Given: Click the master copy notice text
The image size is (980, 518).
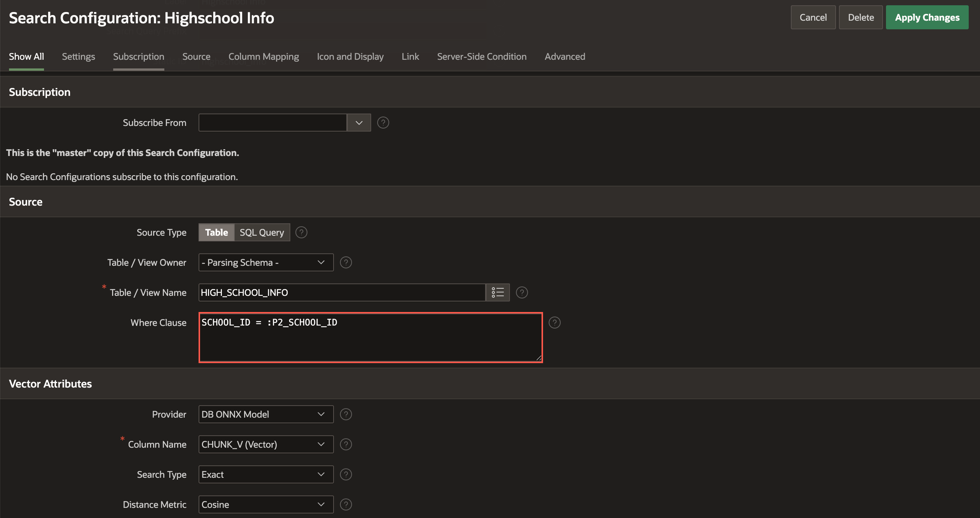Looking at the screenshot, I should click(123, 153).
